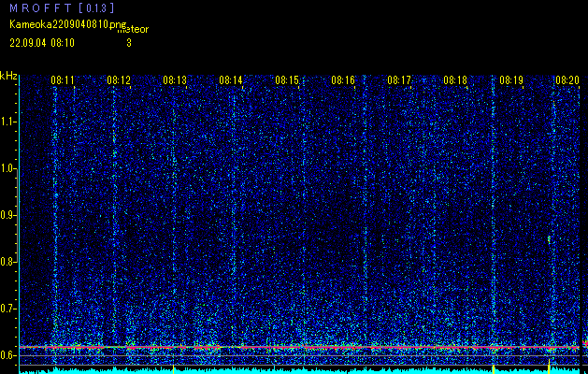Click the 08:19 time marker

(511, 79)
